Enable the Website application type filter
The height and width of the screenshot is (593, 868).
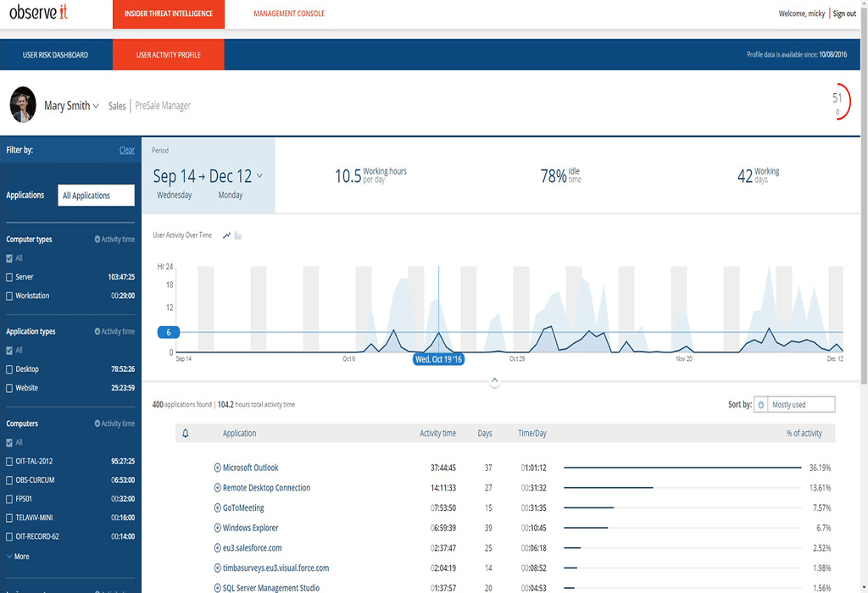point(9,388)
